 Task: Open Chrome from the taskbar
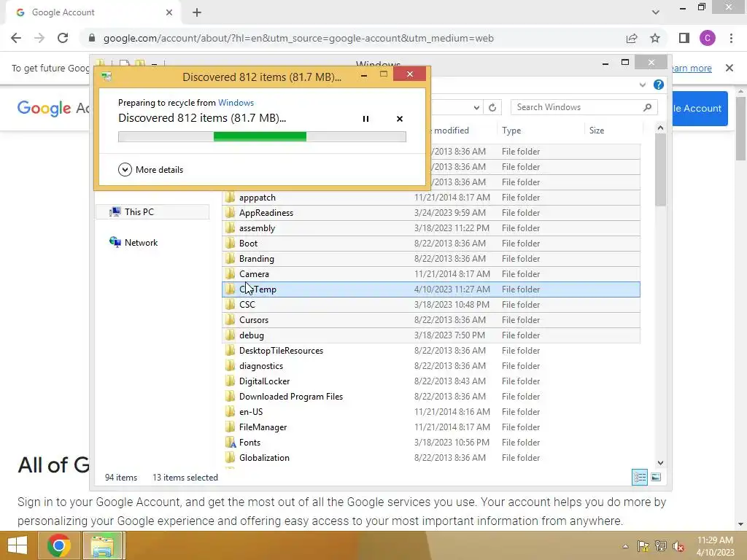pos(58,545)
